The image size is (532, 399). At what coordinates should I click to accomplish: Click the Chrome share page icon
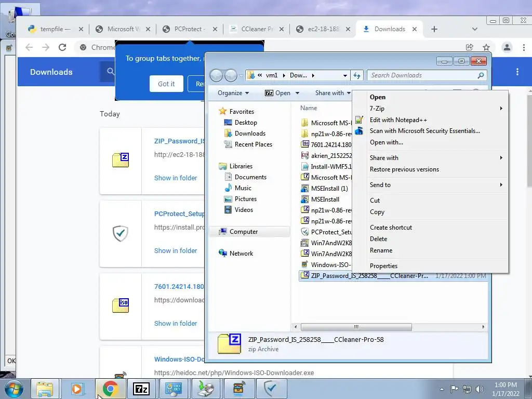[x=470, y=47]
